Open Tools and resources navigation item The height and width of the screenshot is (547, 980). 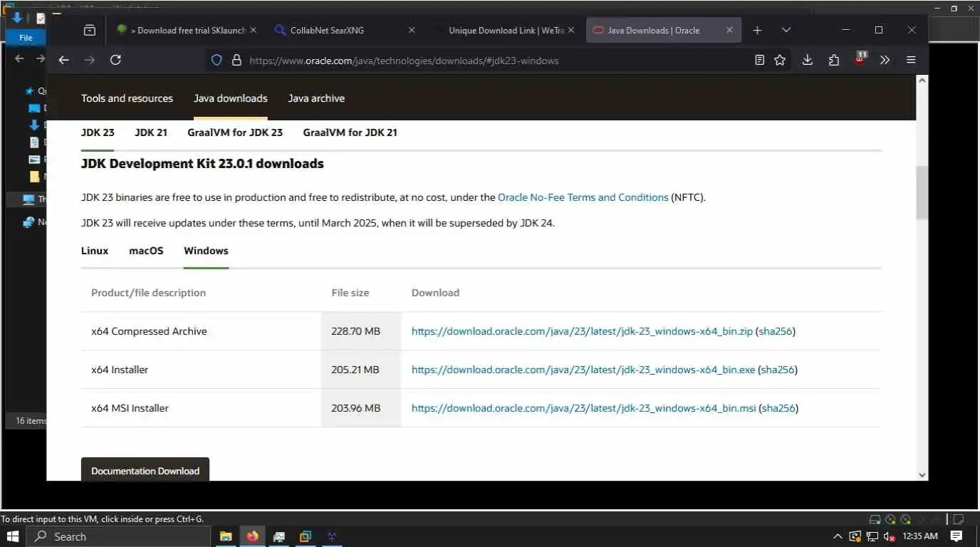pyautogui.click(x=127, y=98)
